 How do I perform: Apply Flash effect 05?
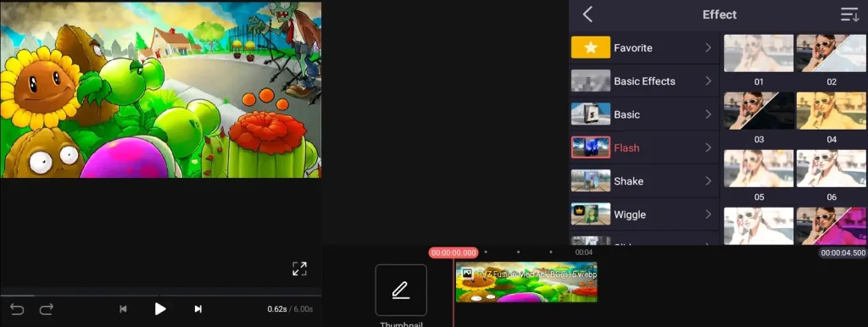[x=759, y=169]
